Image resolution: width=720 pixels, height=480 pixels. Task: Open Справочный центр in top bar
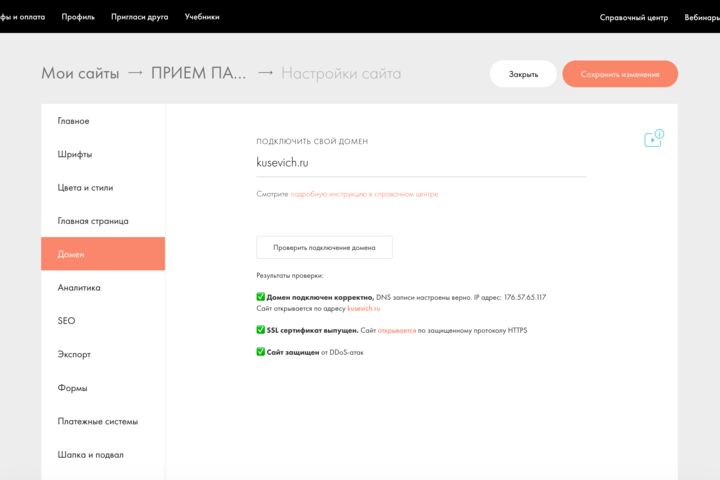[634, 17]
